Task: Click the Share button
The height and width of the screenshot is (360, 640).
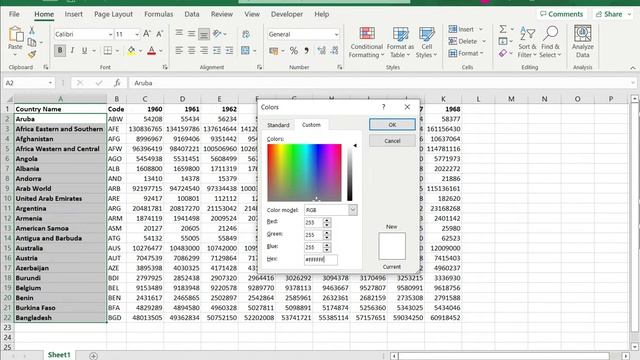Action: pos(612,14)
